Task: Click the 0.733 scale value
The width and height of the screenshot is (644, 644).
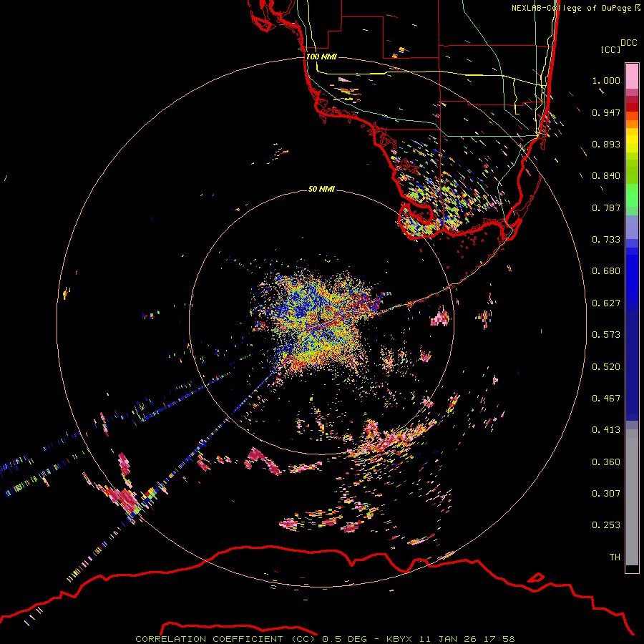Action: coord(606,240)
